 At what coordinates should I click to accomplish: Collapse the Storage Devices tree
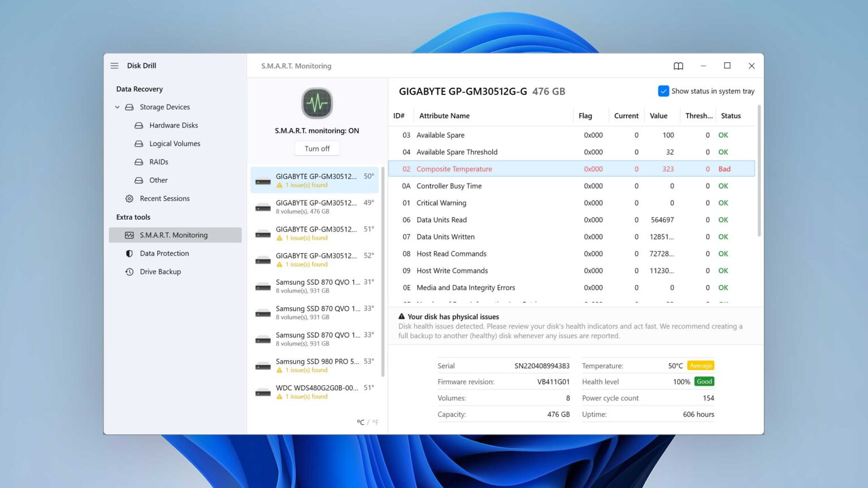point(118,107)
